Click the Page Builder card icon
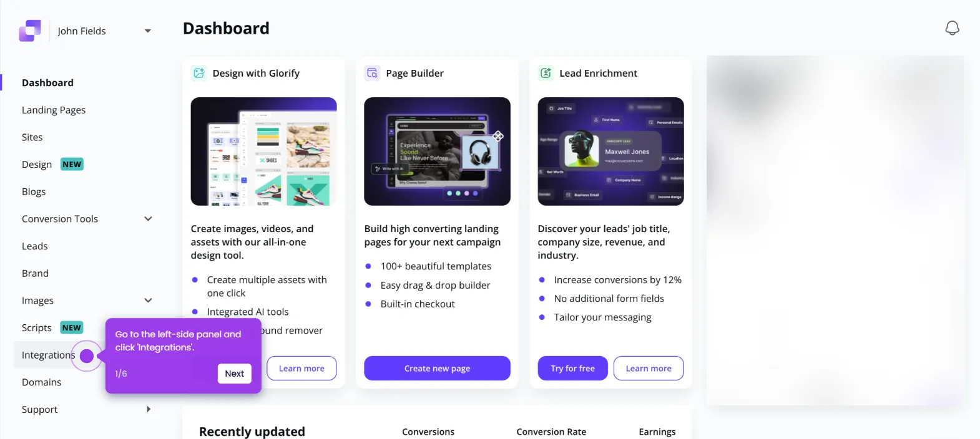The height and width of the screenshot is (439, 980). click(373, 73)
